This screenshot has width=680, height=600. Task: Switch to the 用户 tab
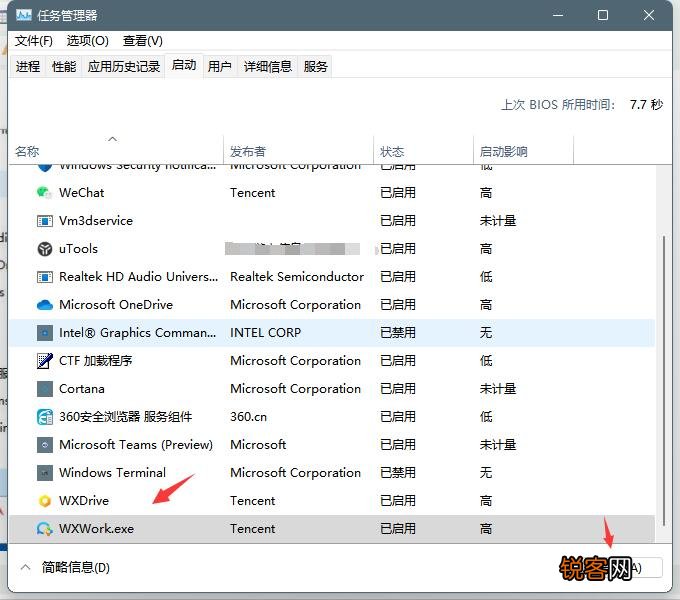pyautogui.click(x=219, y=66)
